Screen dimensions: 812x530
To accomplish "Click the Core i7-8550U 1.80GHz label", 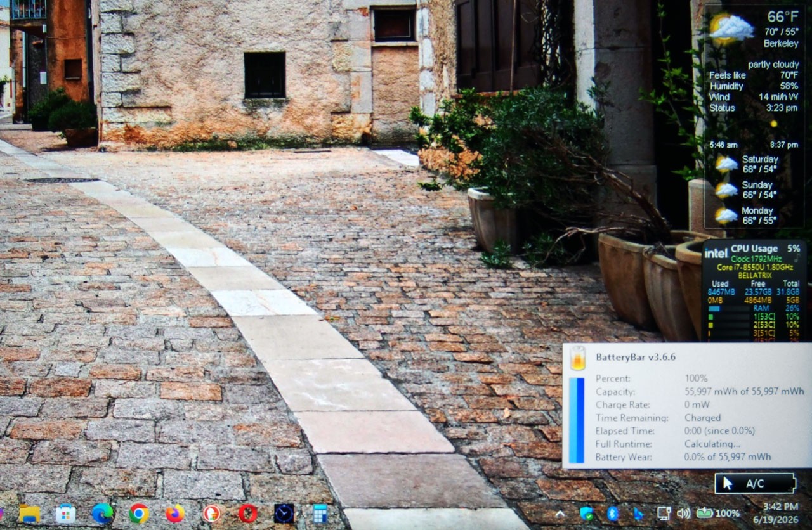I will (x=754, y=268).
